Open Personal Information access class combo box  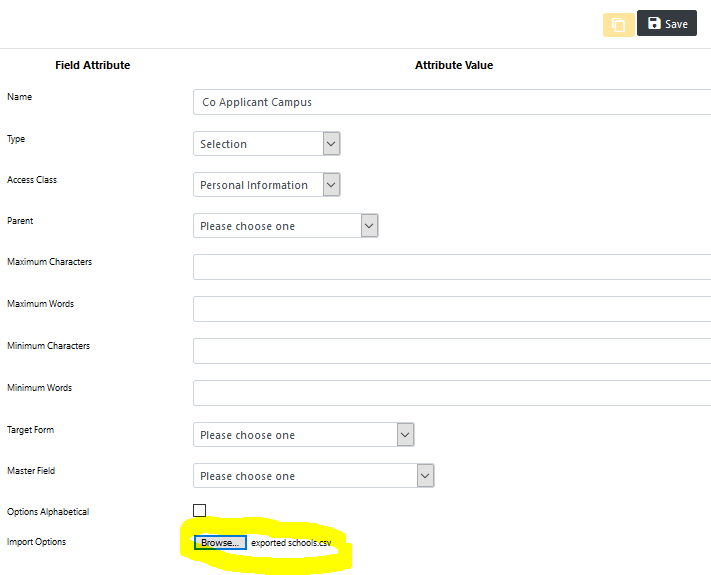coord(267,185)
